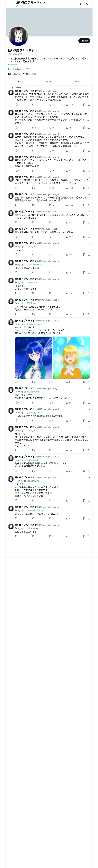The height and width of the screenshot is (868, 98).
Task: Reply to the Aug 6 post with 69 likes
Action: [x=17, y=151]
